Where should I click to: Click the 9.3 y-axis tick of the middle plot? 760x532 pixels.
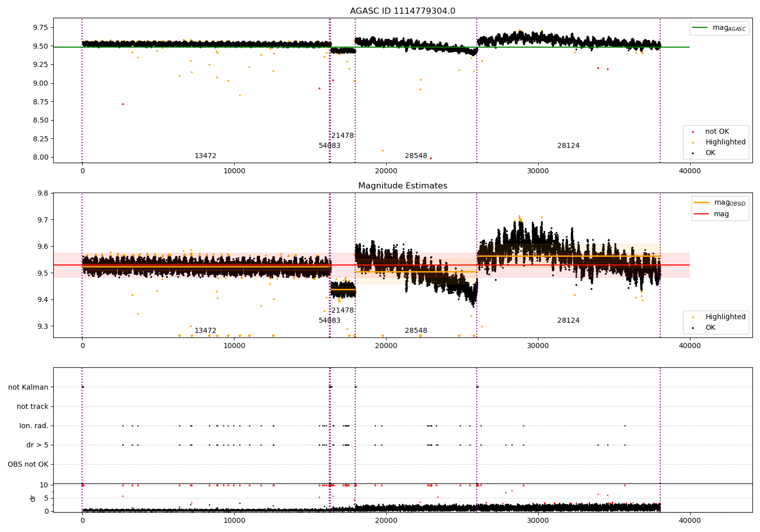(x=43, y=326)
